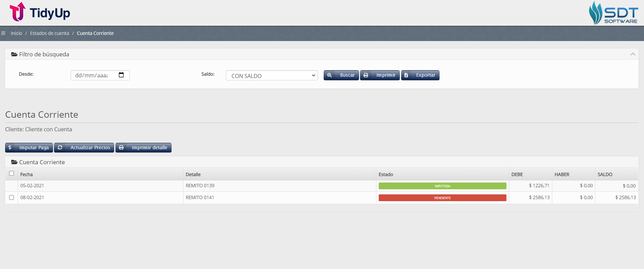Click the magnifier icon on Buscar
The width and height of the screenshot is (644, 269).
click(x=329, y=75)
